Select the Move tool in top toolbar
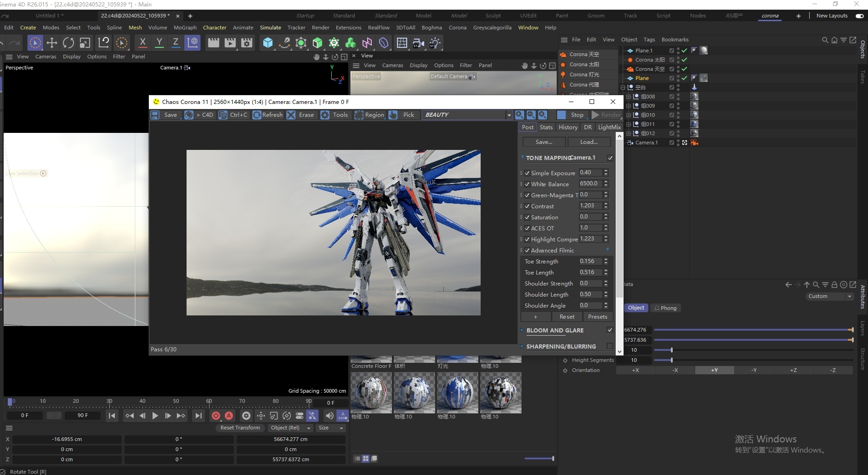Viewport: 868px width, 475px height. 52,43
